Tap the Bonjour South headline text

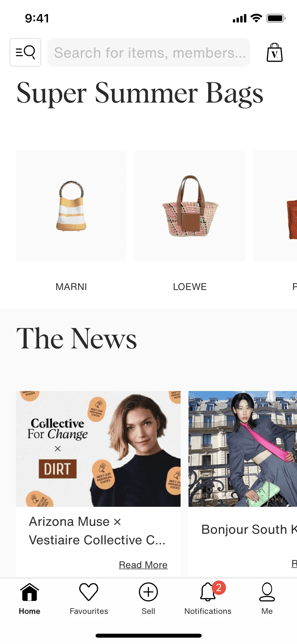tap(249, 530)
